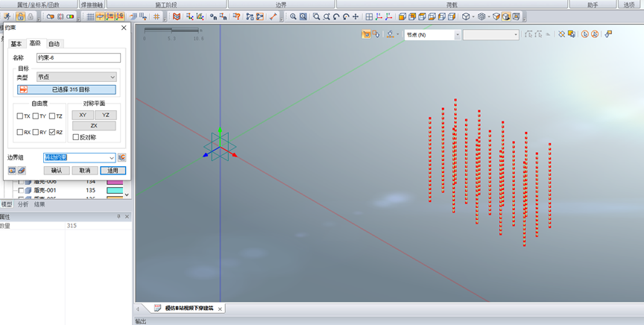Enable the TZ degree of freedom
Screen dimensions: 644x325
[x=52, y=116]
